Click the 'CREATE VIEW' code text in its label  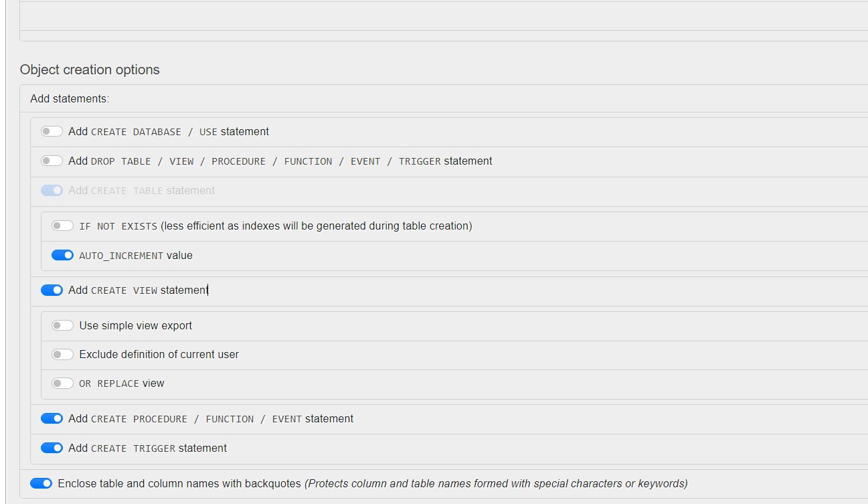(x=124, y=290)
